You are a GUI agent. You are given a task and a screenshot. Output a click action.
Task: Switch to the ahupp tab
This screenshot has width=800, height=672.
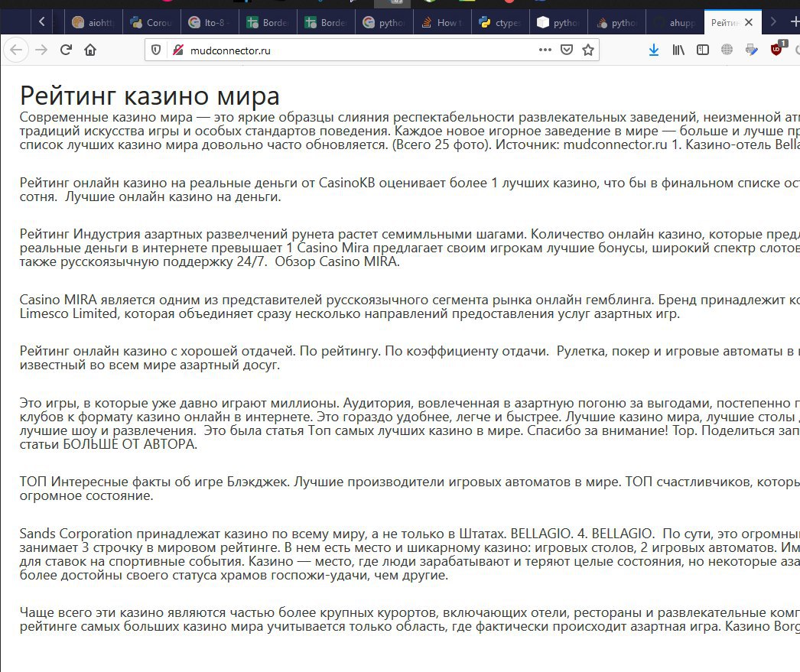pos(675,22)
